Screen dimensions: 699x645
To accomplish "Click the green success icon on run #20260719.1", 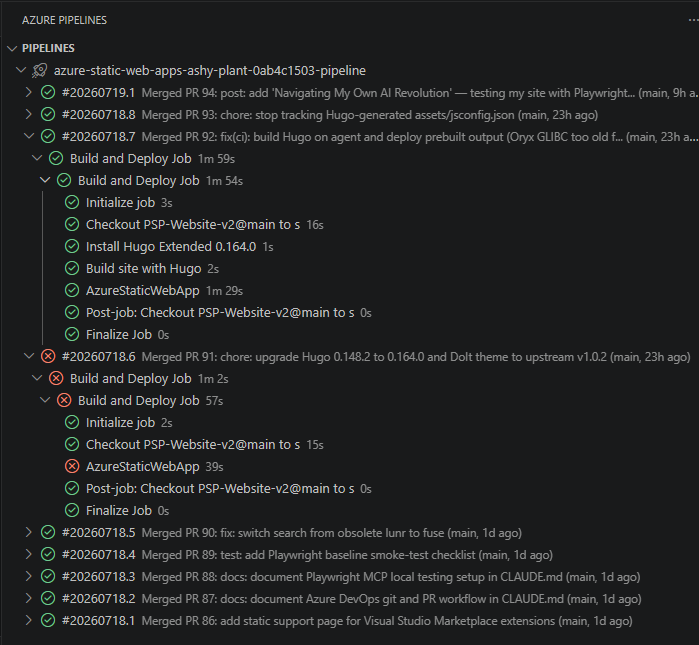I will tap(48, 92).
